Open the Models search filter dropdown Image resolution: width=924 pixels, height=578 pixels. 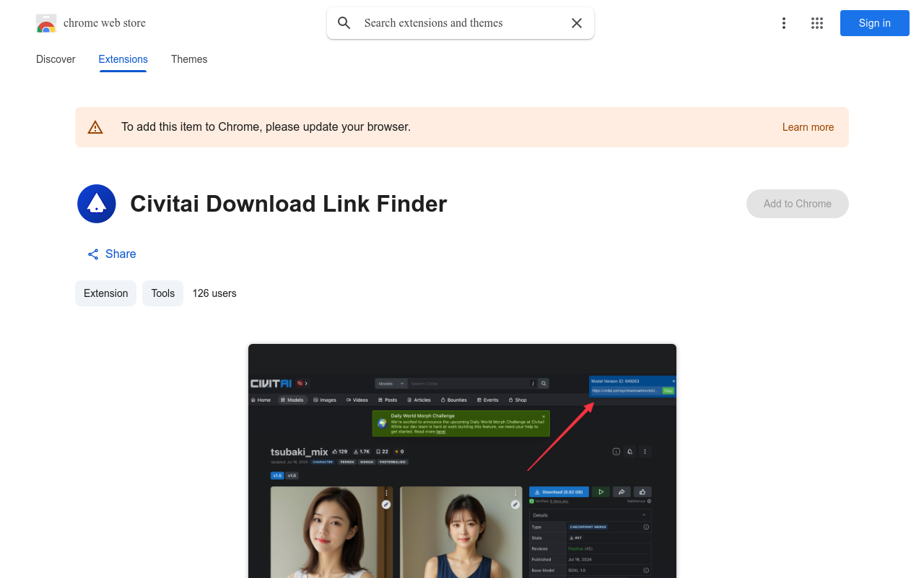tap(391, 384)
